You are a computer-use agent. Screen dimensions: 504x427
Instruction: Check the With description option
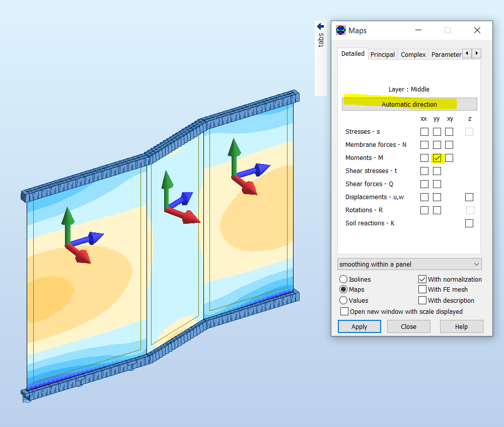click(x=423, y=300)
